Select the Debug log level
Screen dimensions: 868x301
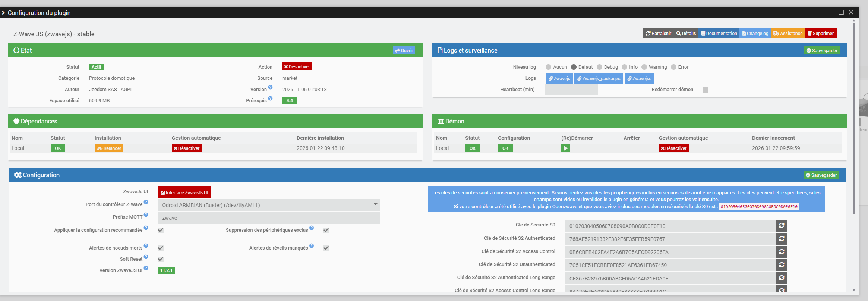click(599, 67)
